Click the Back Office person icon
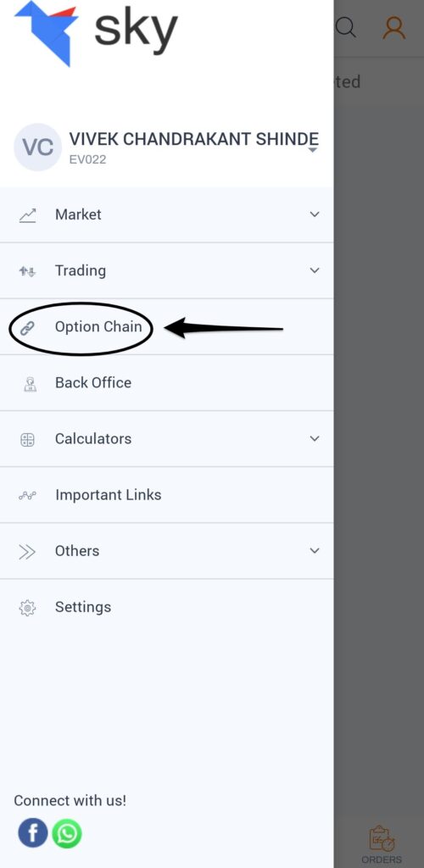The width and height of the screenshot is (424, 868). pyautogui.click(x=30, y=384)
